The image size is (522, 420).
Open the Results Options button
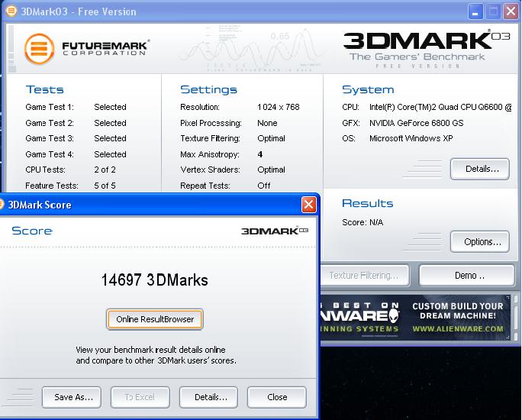pos(480,241)
